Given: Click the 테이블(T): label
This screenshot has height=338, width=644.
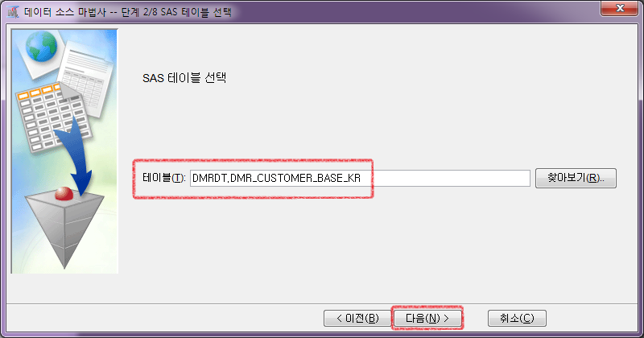Looking at the screenshot, I should coord(164,178).
